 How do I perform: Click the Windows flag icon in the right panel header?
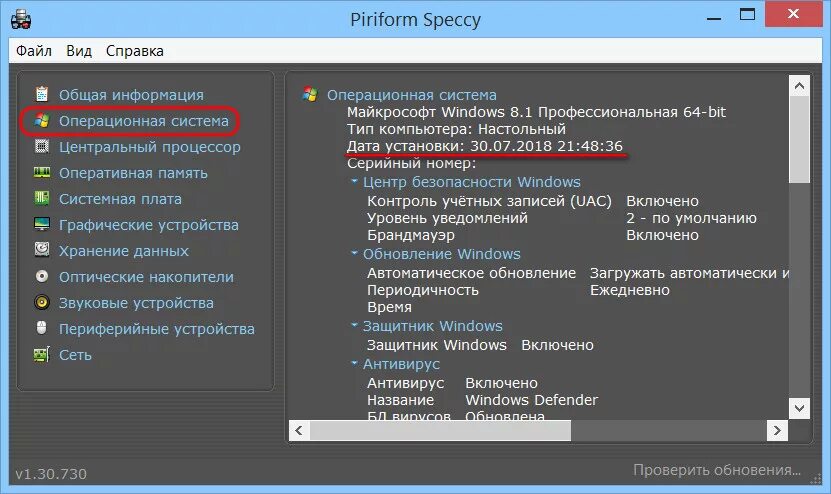310,94
